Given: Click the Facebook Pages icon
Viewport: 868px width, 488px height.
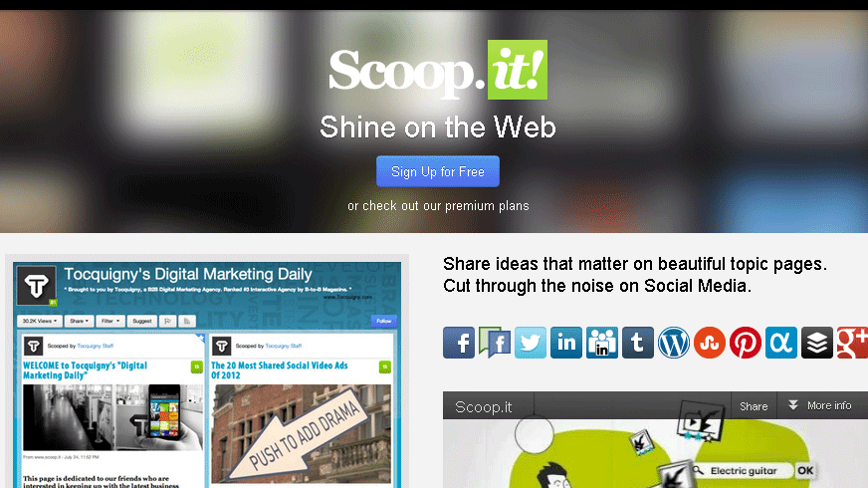Looking at the screenshot, I should pyautogui.click(x=495, y=343).
